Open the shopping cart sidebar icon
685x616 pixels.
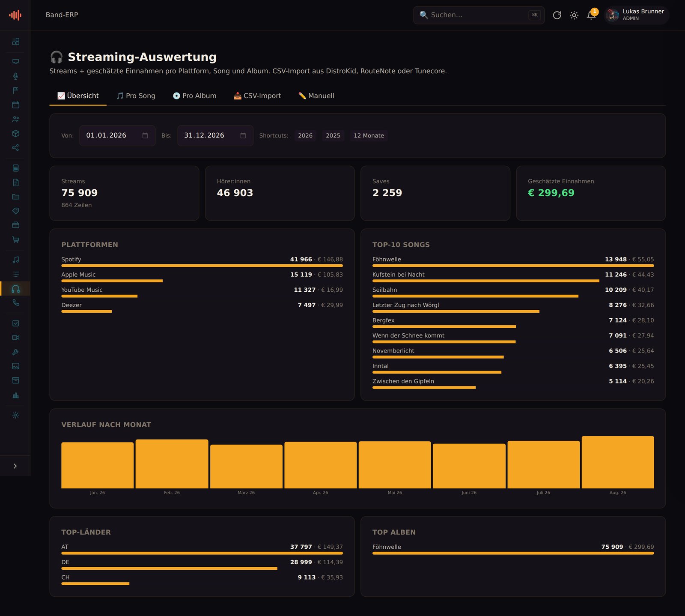pos(15,239)
